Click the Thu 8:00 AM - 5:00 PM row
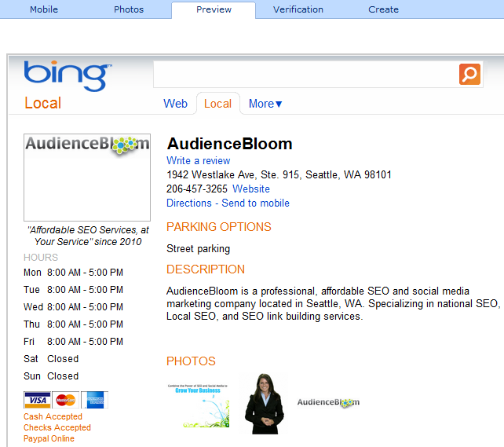This screenshot has width=504, height=447. coord(73,324)
